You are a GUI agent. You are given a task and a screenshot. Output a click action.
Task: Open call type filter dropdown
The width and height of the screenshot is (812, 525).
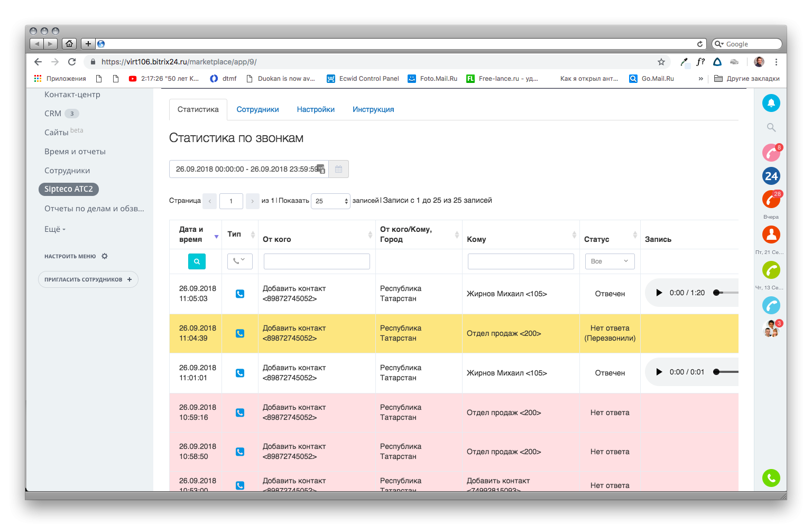pos(239,261)
